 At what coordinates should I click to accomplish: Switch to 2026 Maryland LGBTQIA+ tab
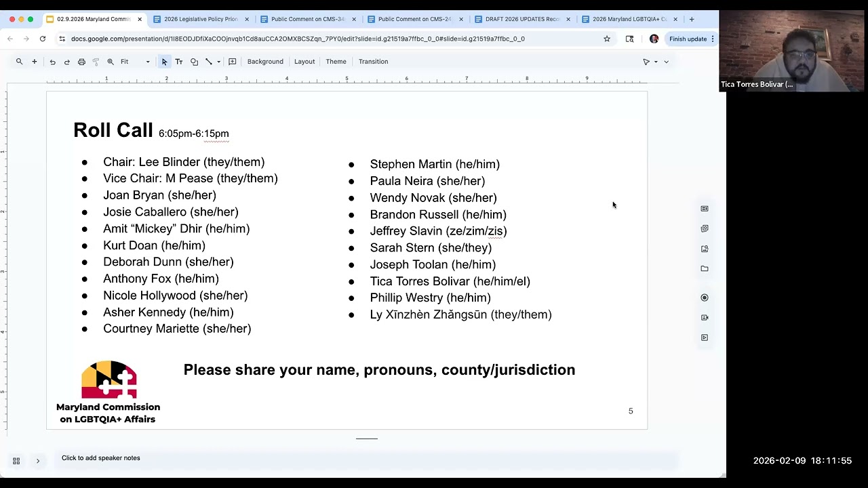629,19
